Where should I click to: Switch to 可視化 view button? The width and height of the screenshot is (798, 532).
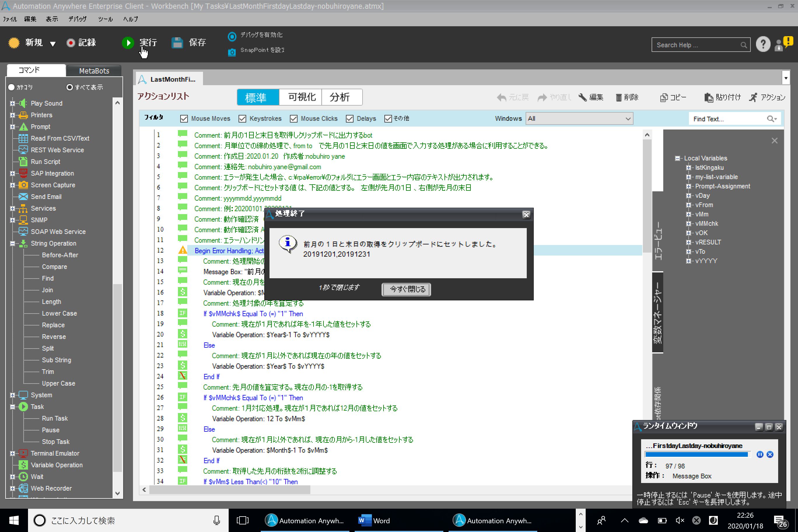(301, 97)
